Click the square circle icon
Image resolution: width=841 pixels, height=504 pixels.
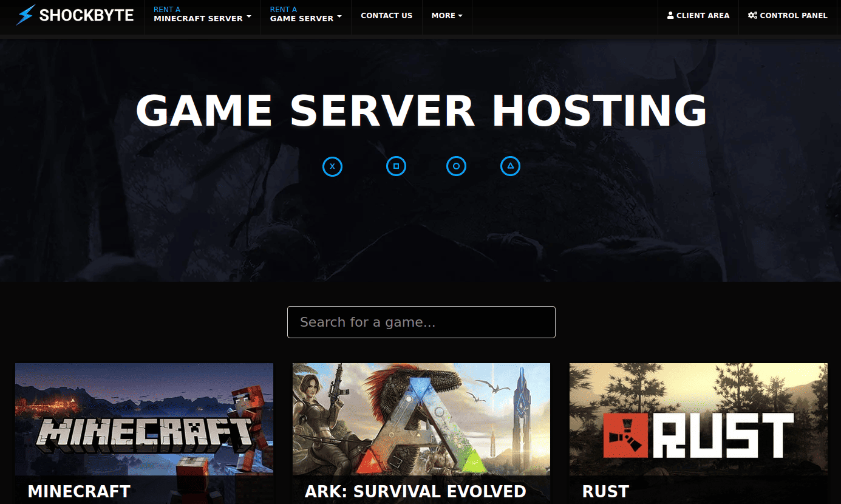coord(396,166)
